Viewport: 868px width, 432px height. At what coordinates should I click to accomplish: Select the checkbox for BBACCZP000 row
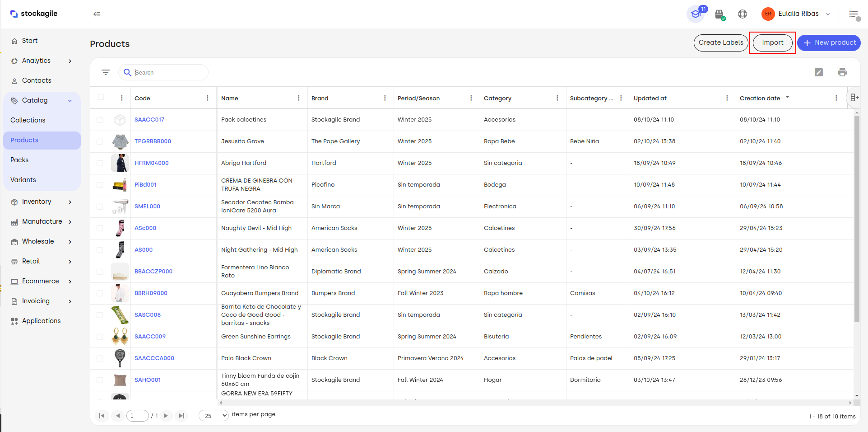pos(100,272)
